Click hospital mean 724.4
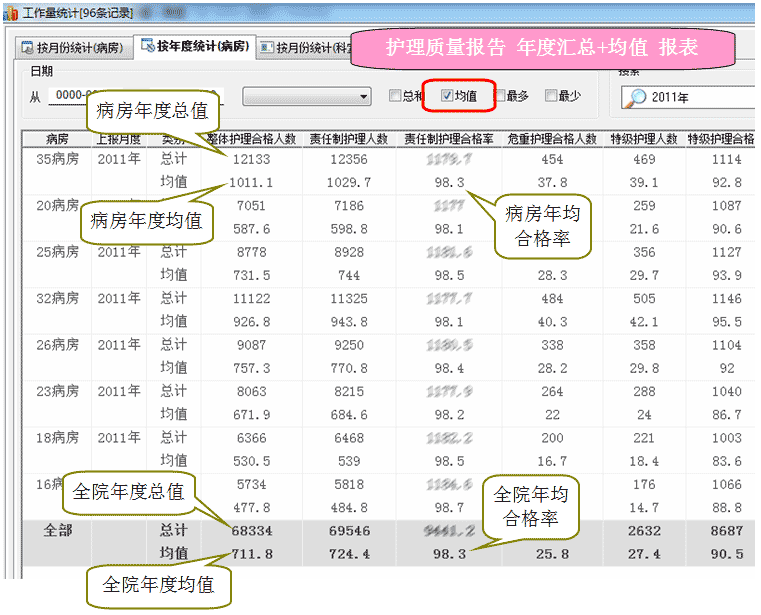 349,554
